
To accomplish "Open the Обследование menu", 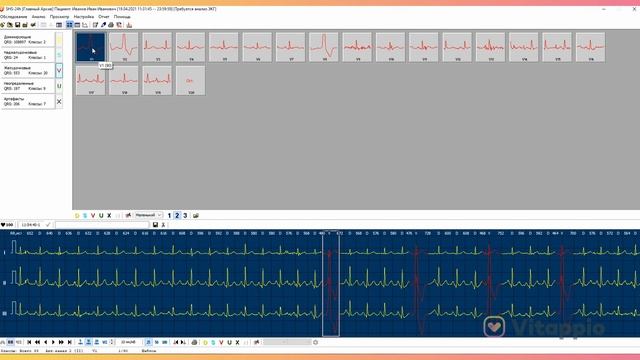I will 13,17.
